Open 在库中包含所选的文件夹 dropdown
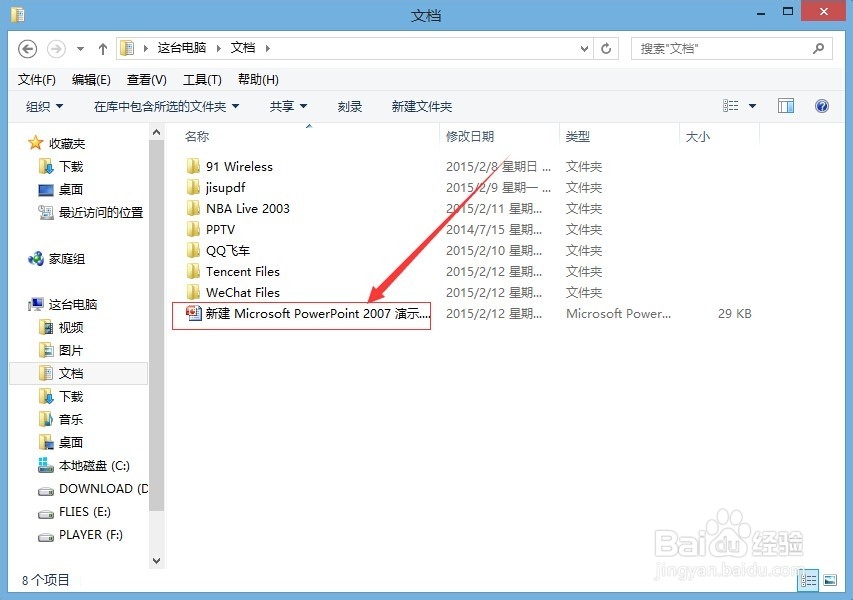 click(166, 107)
